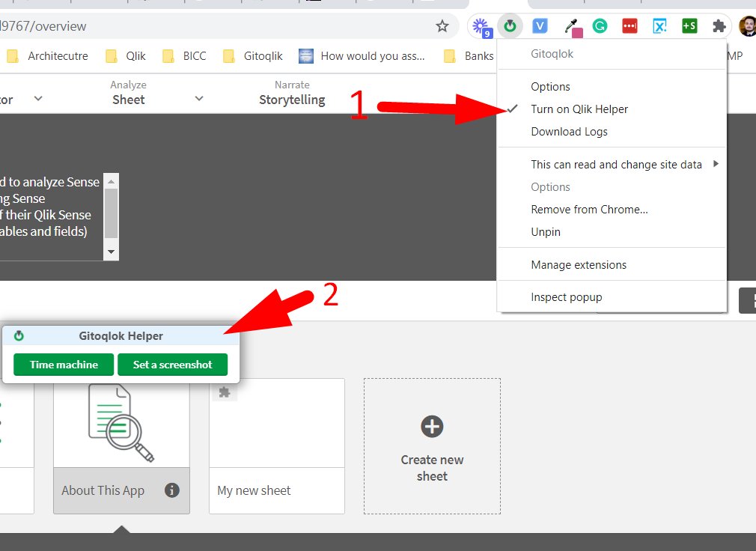This screenshot has width=756, height=551.
Task: Click the Gitoqlok Helper logo icon
Action: 19,335
